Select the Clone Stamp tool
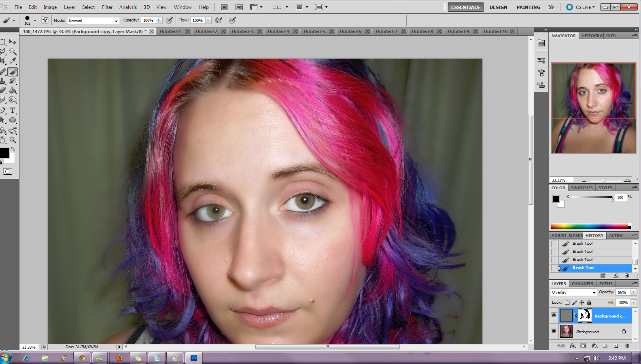641x364 pixels. [x=3, y=81]
